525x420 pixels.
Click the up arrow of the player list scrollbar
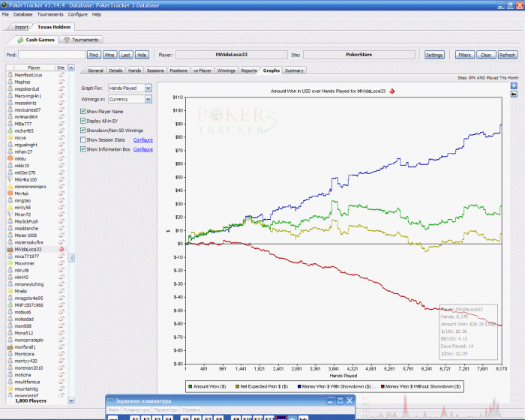point(71,67)
